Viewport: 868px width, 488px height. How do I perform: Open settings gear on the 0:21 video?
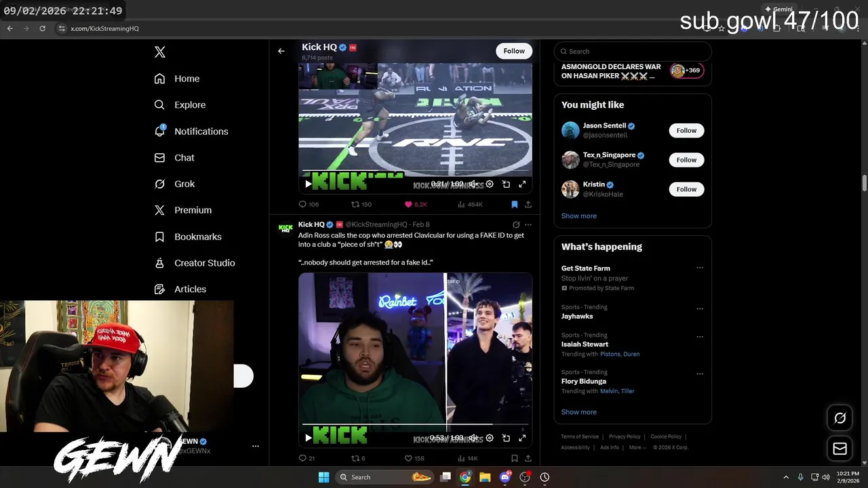[x=490, y=184]
